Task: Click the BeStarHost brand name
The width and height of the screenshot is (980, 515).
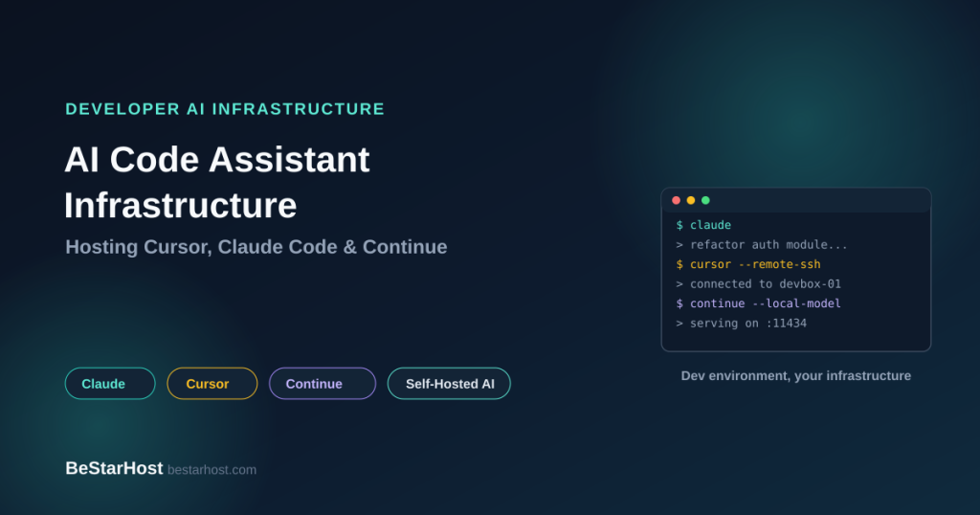Action: click(x=114, y=468)
